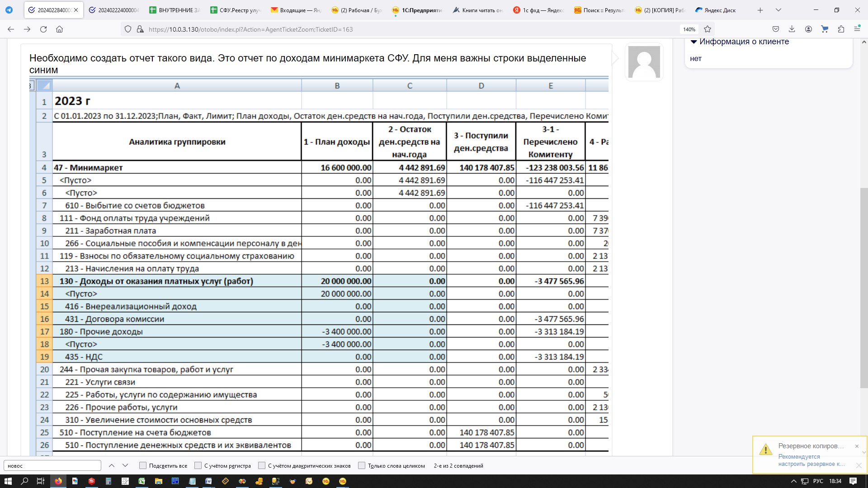
Task: Click the find-in-page search field
Action: click(52, 465)
